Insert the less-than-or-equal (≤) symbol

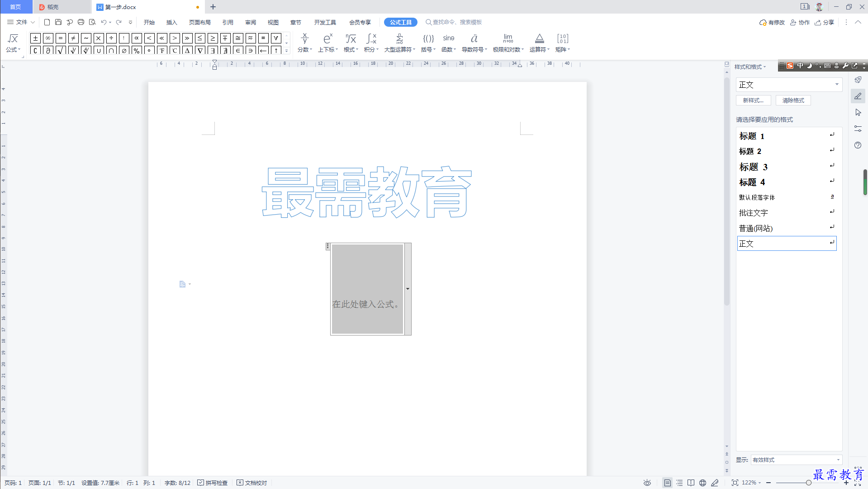click(x=200, y=38)
